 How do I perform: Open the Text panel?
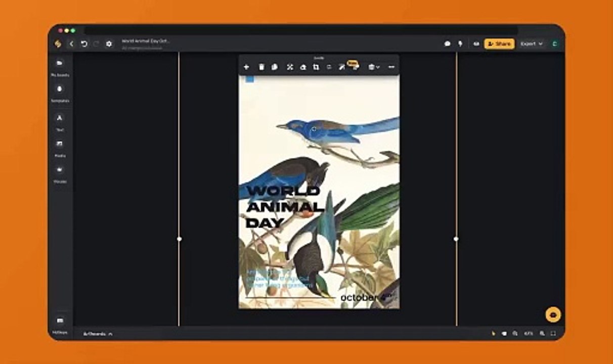pyautogui.click(x=60, y=122)
